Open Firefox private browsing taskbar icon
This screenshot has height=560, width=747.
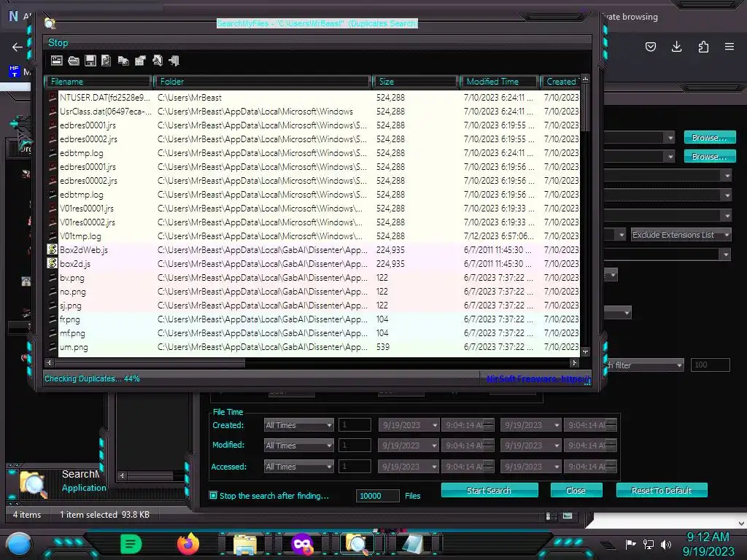[302, 544]
